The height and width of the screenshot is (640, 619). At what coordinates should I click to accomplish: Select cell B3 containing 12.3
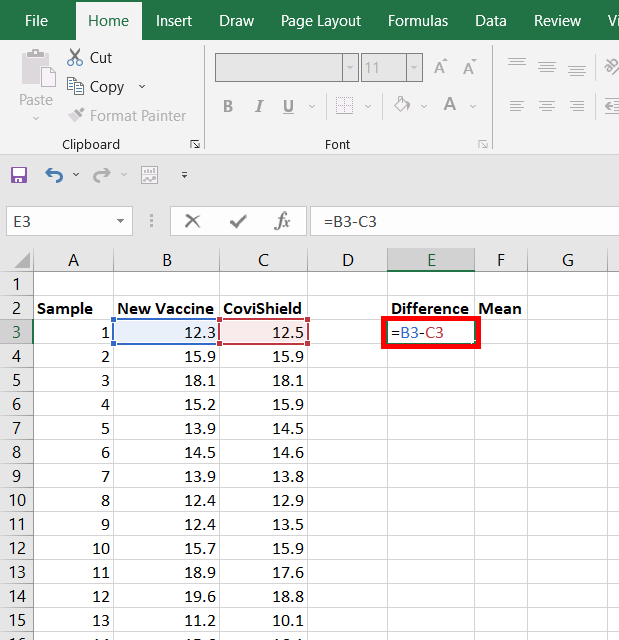[166, 332]
